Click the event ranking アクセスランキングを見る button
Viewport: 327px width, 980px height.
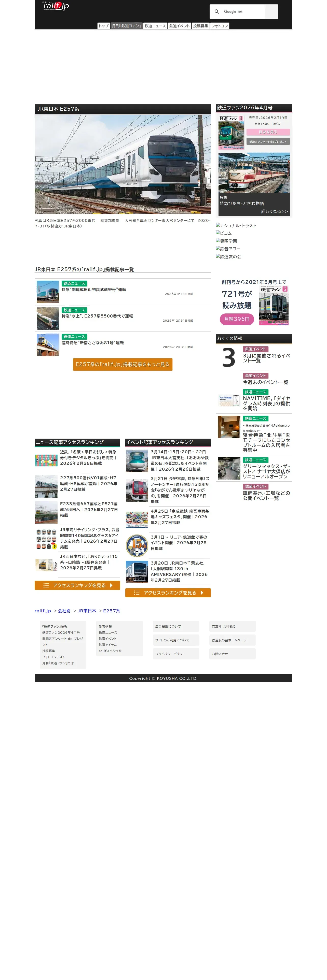click(168, 593)
